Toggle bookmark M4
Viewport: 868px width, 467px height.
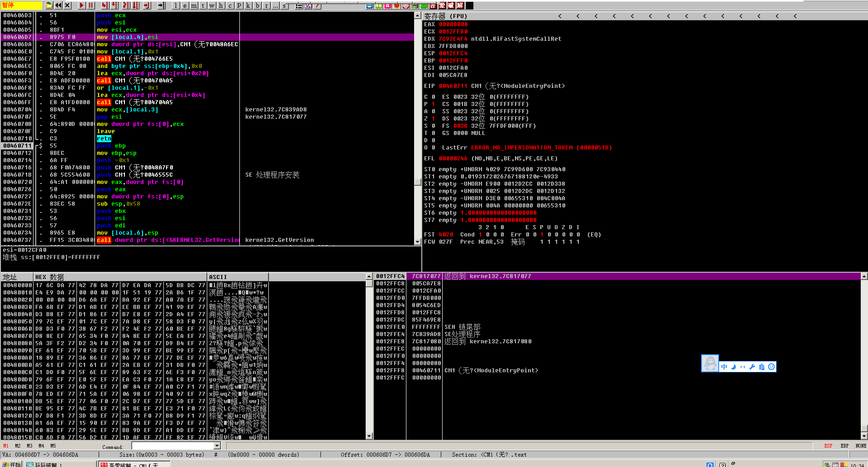pos(41,446)
